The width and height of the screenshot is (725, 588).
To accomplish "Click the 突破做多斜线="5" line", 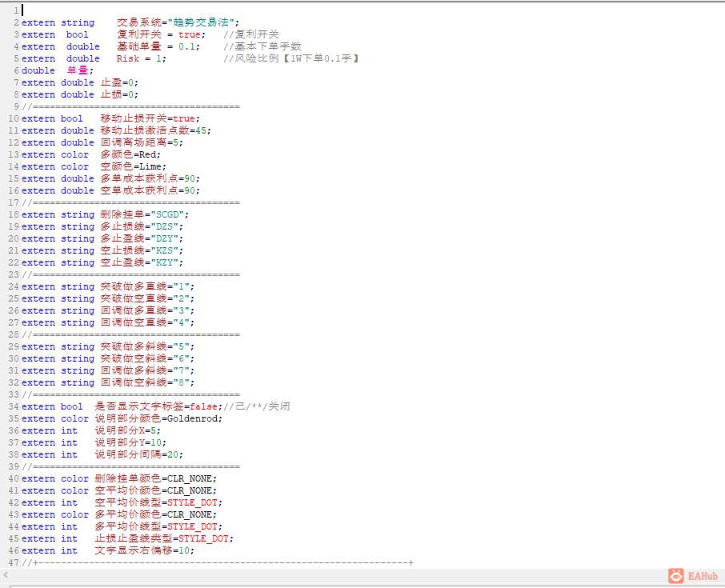I will 108,346.
